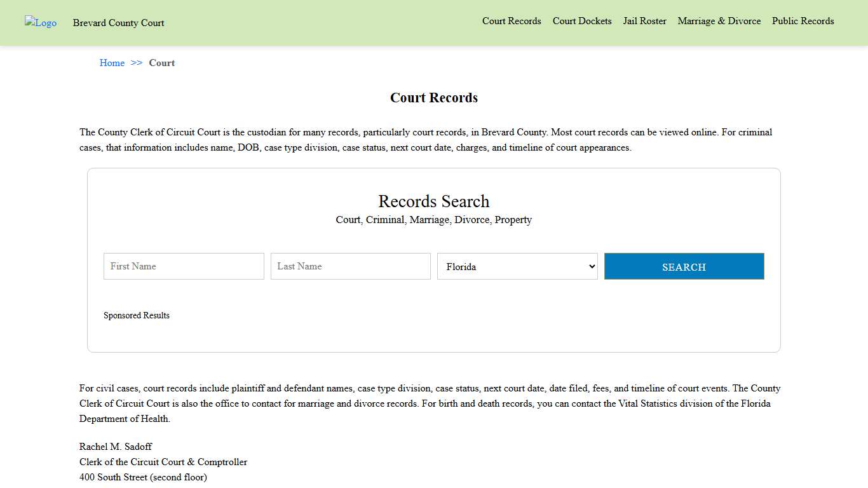Click the Brevard County Court header title
This screenshot has height=488, width=868.
[x=118, y=23]
